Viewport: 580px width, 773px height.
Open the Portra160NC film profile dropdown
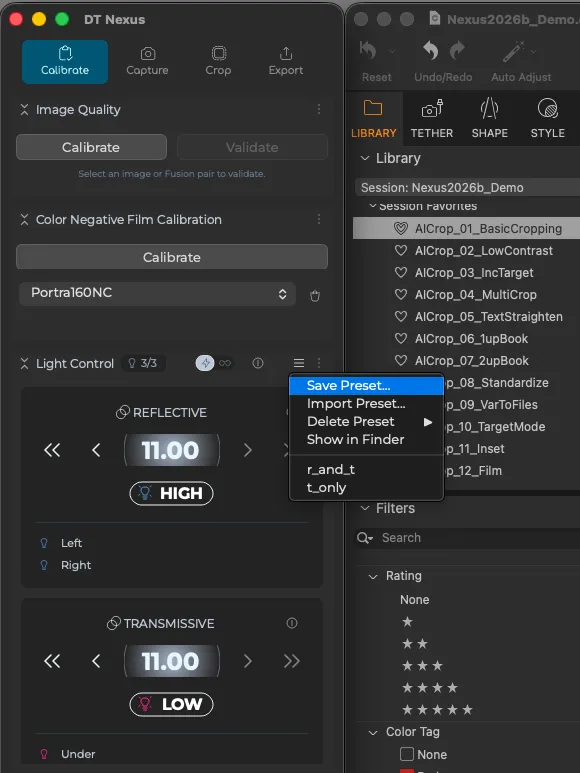tap(157, 293)
